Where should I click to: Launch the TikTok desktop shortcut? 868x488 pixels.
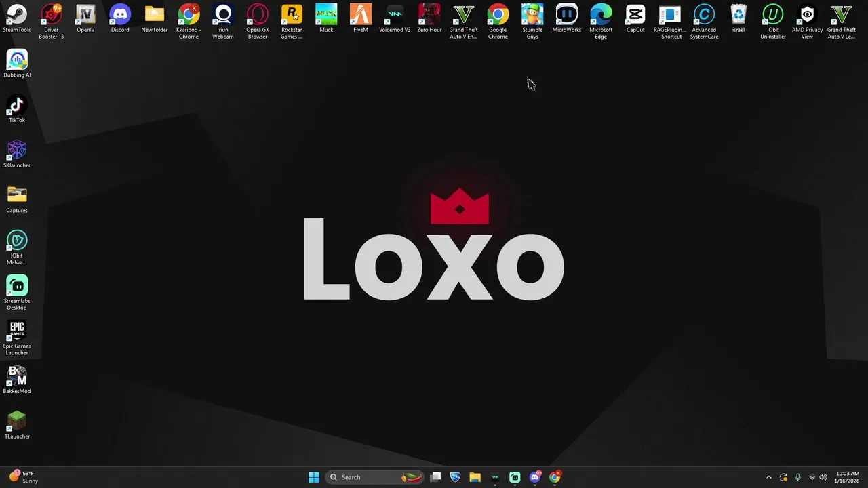click(17, 109)
